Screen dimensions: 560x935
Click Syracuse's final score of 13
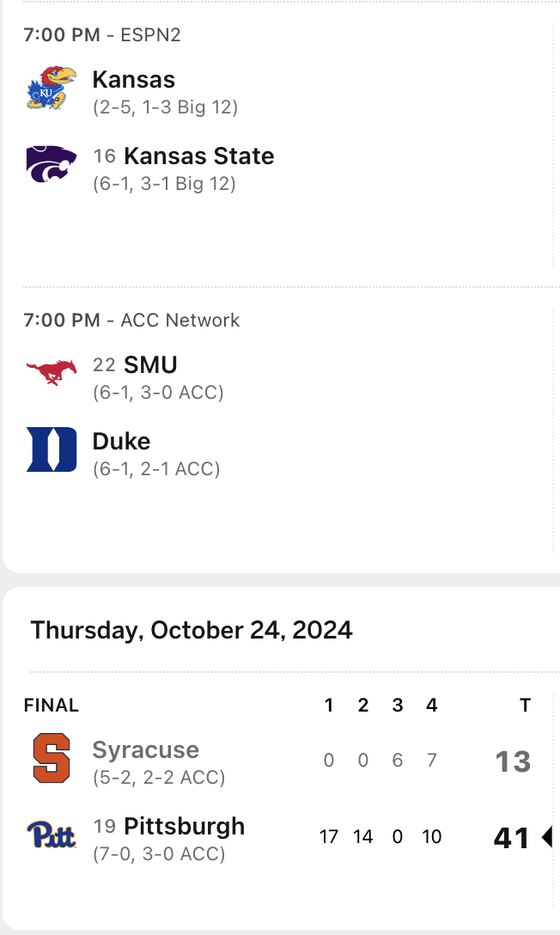click(x=513, y=761)
